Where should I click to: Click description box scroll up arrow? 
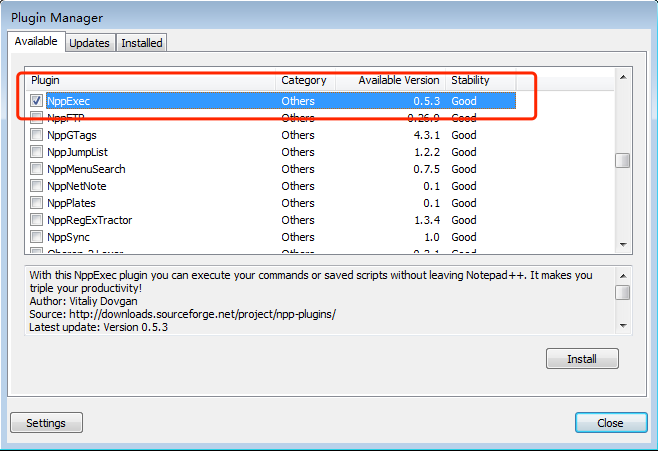[623, 276]
